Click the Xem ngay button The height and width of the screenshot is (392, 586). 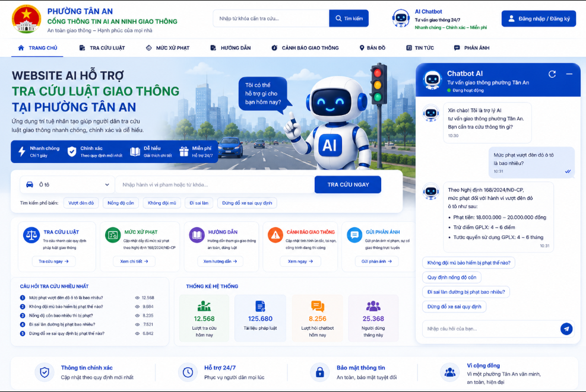(x=300, y=262)
